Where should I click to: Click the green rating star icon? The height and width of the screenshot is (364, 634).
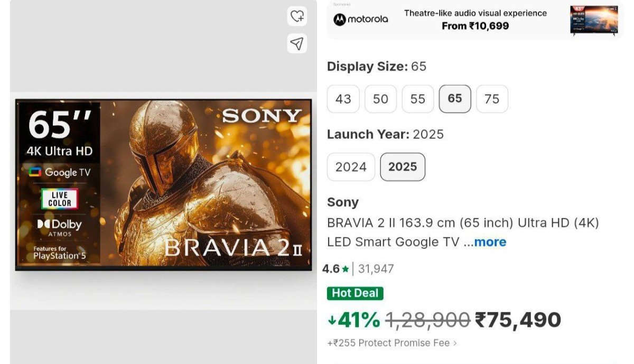point(346,269)
